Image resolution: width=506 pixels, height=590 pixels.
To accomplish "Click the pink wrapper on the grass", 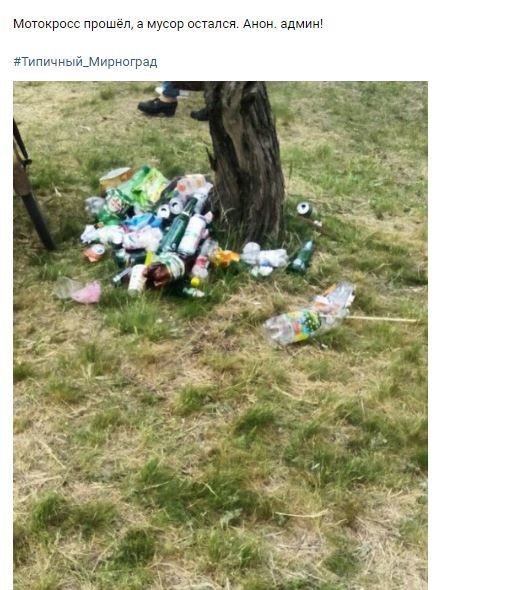I will coord(87,293).
